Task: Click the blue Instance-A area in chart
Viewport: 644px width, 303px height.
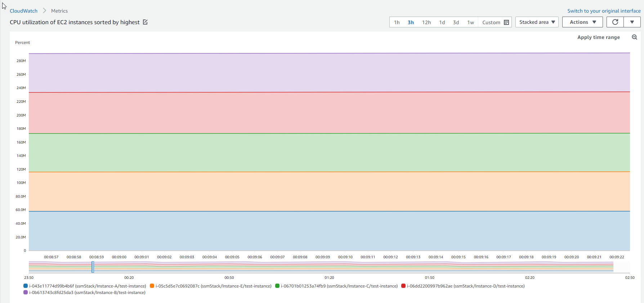Action: [x=329, y=231]
